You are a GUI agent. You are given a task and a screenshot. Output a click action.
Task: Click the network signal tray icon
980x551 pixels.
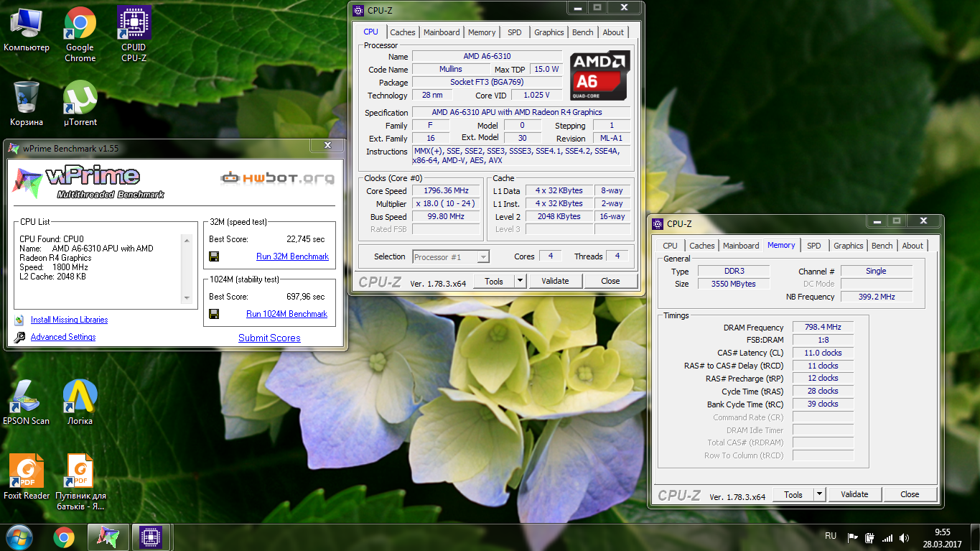(x=887, y=537)
